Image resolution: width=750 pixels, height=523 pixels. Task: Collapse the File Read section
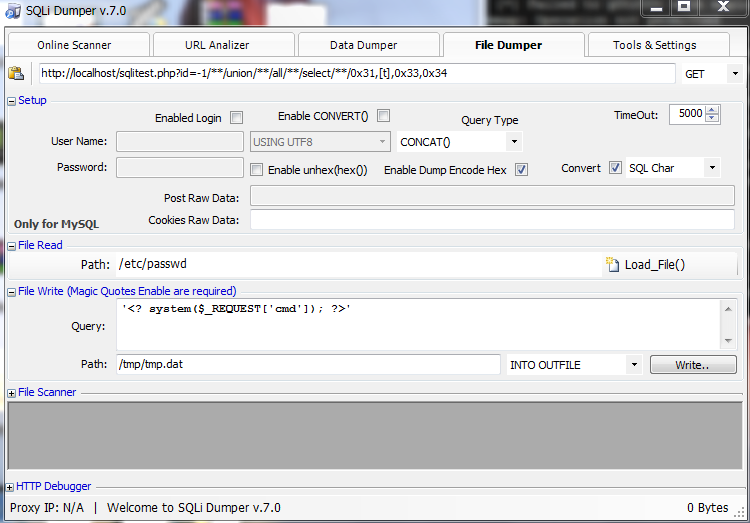[x=12, y=246]
